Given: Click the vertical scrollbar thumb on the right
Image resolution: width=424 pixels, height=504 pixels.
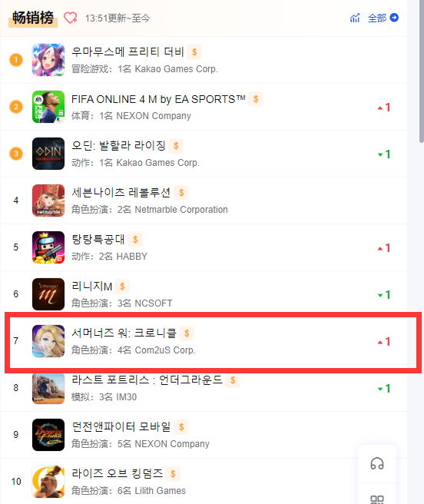Looking at the screenshot, I should [422, 71].
